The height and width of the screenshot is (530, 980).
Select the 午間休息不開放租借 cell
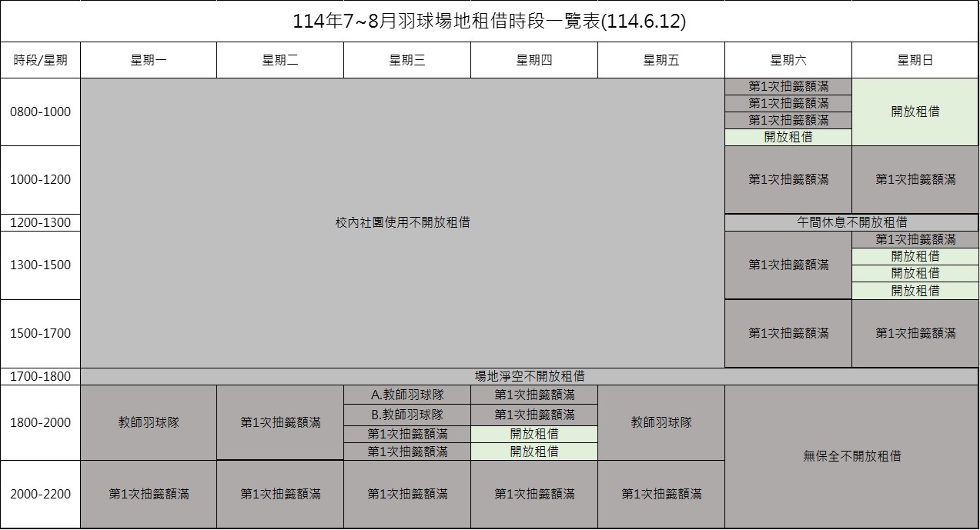(851, 223)
